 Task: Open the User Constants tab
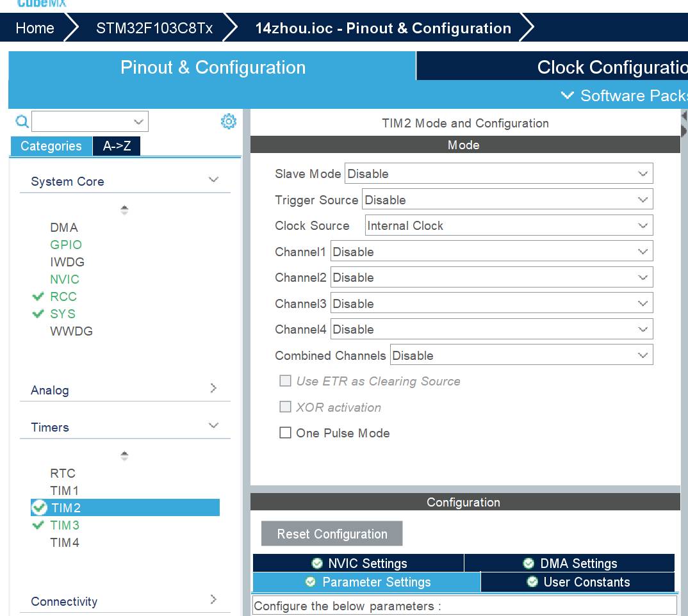pyautogui.click(x=578, y=582)
